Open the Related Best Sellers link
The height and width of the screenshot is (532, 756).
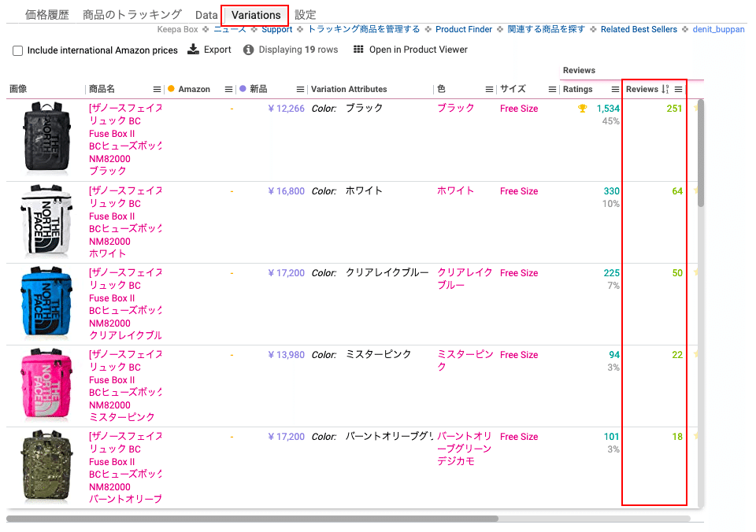[639, 29]
